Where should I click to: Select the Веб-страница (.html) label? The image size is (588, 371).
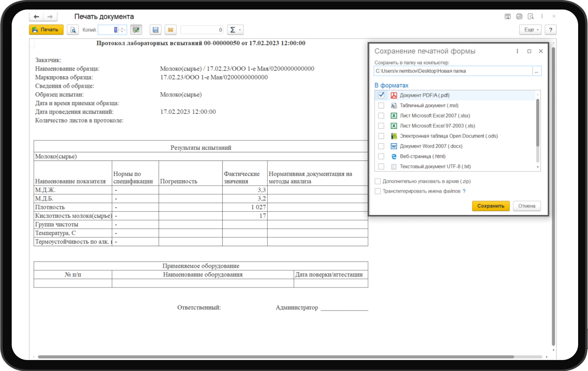point(423,156)
